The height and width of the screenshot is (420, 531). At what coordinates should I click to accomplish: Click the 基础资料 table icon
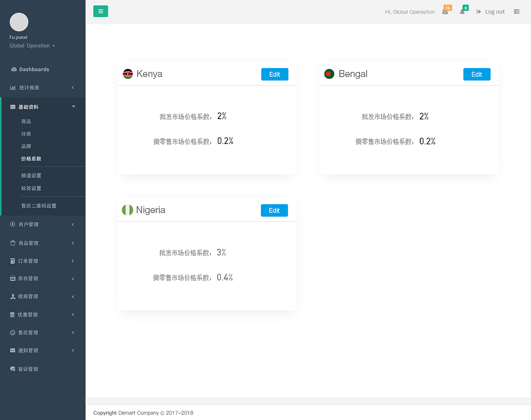(13, 107)
